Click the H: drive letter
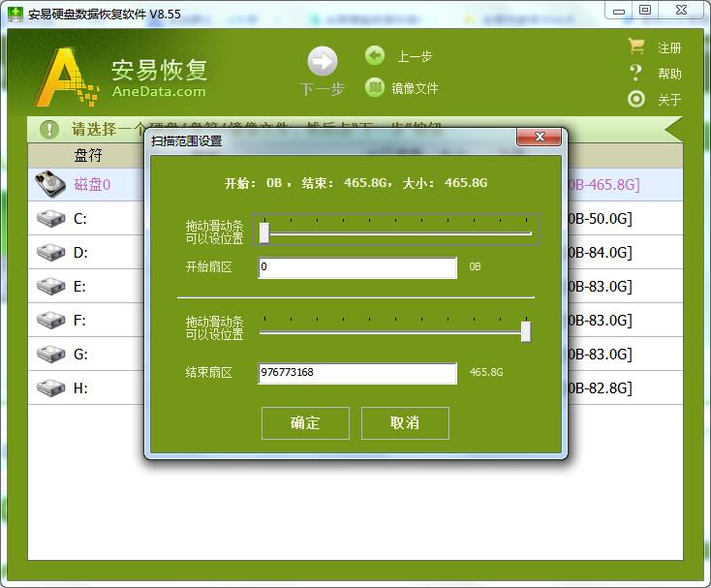 pyautogui.click(x=80, y=388)
